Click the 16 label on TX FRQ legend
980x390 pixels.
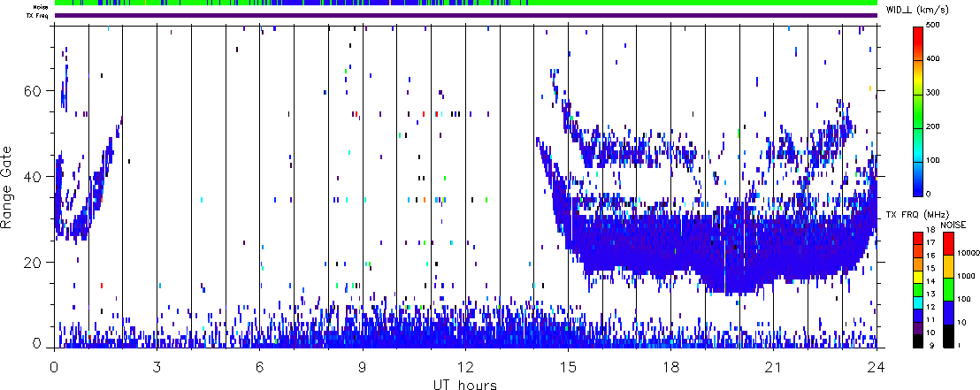point(930,256)
